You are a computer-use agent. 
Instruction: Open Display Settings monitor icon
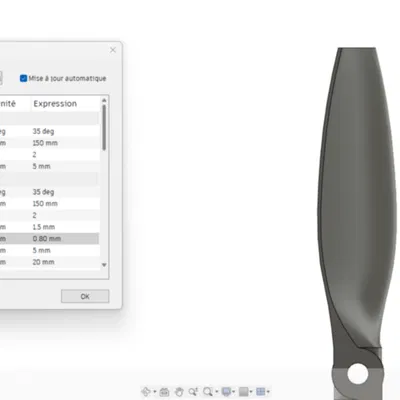pos(227,392)
